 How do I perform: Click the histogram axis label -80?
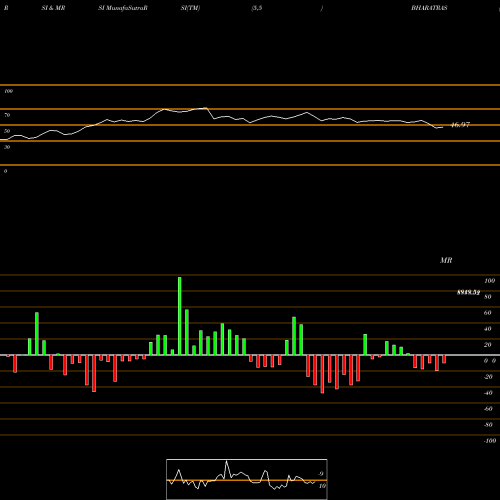click(488, 425)
